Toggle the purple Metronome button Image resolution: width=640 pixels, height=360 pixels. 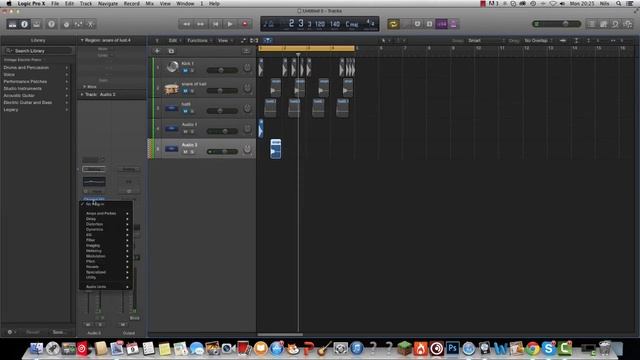click(x=453, y=24)
